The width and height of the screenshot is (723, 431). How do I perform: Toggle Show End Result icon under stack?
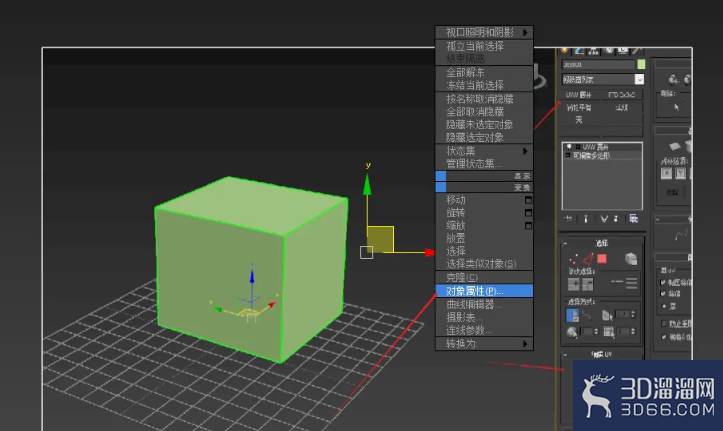[x=586, y=218]
